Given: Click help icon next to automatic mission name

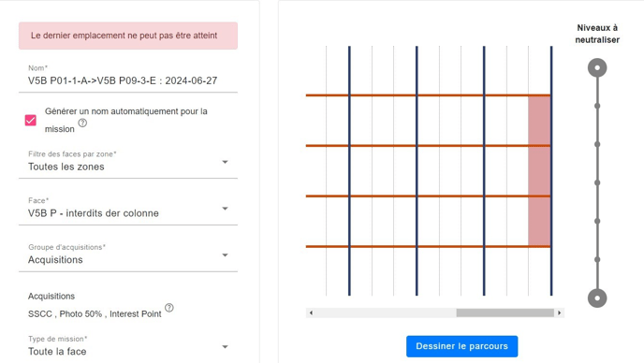Looking at the screenshot, I should click(82, 123).
